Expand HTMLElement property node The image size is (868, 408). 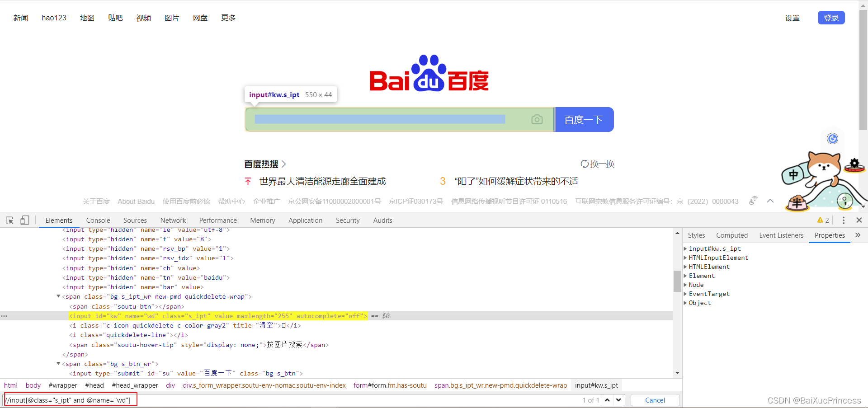coord(685,267)
